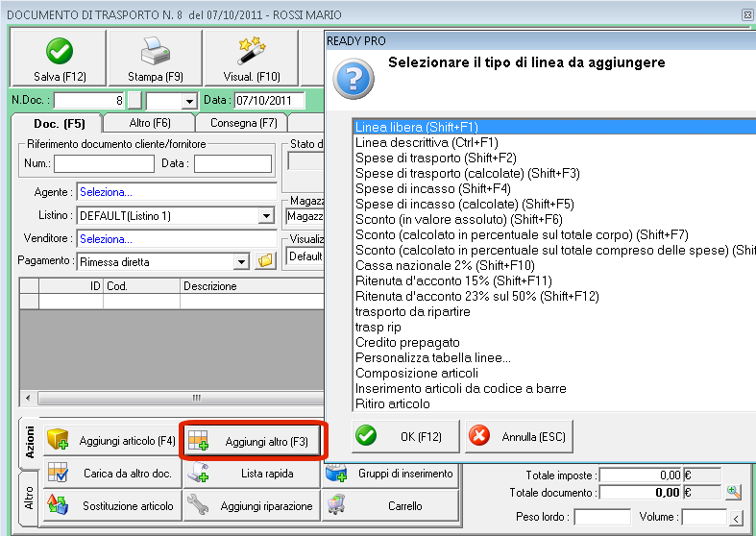The height and width of the screenshot is (536, 756).
Task: Click the Descrizione column header
Action: pyautogui.click(x=253, y=286)
